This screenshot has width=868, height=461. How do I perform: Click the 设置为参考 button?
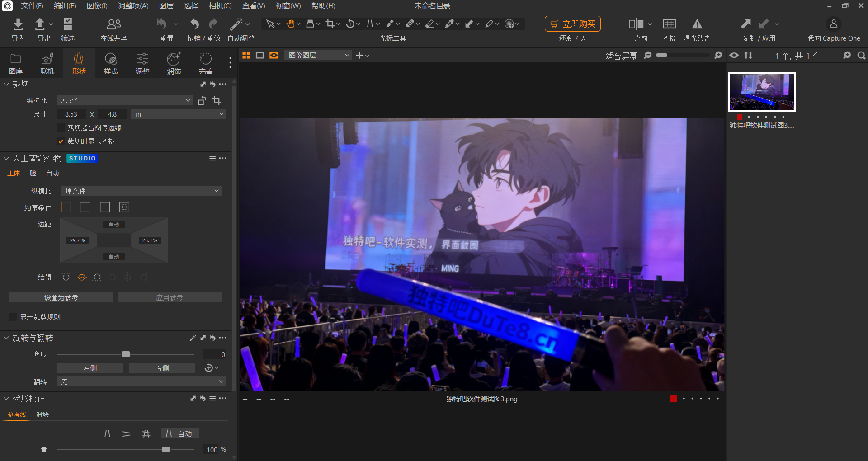[x=60, y=297]
